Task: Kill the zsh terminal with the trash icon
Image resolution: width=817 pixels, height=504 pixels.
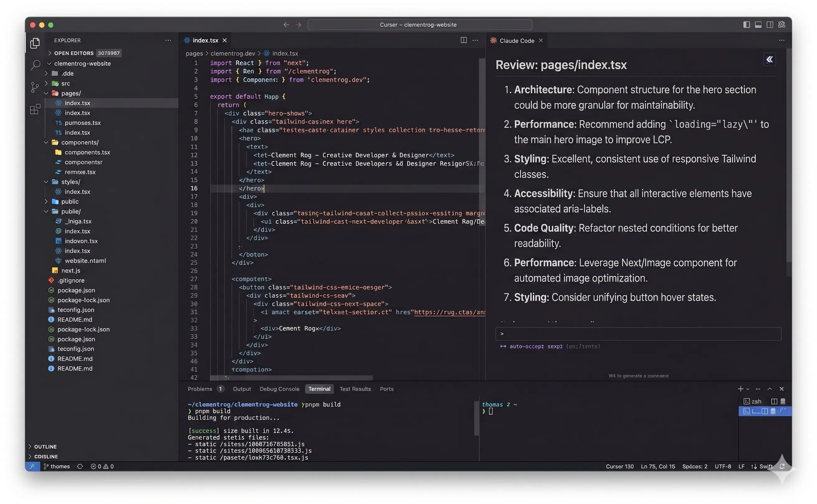Action: click(x=783, y=401)
